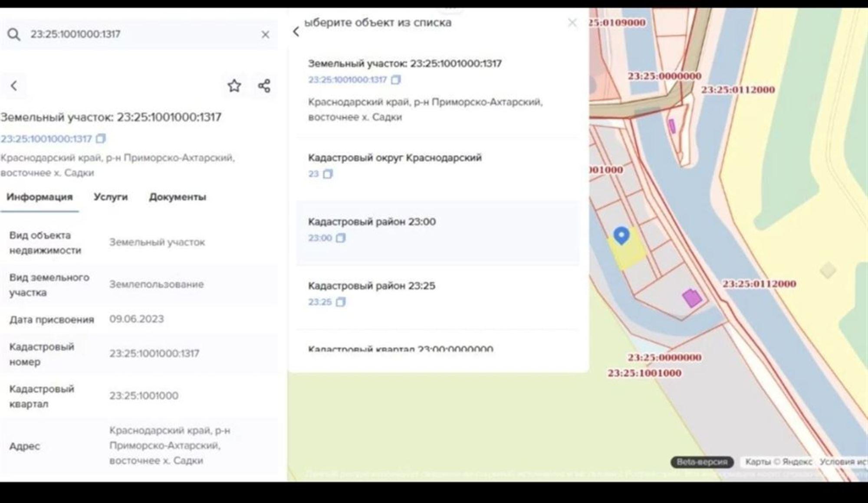This screenshot has width=868, height=503.
Task: Toggle the favorite star for the parcel
Action: pyautogui.click(x=234, y=86)
